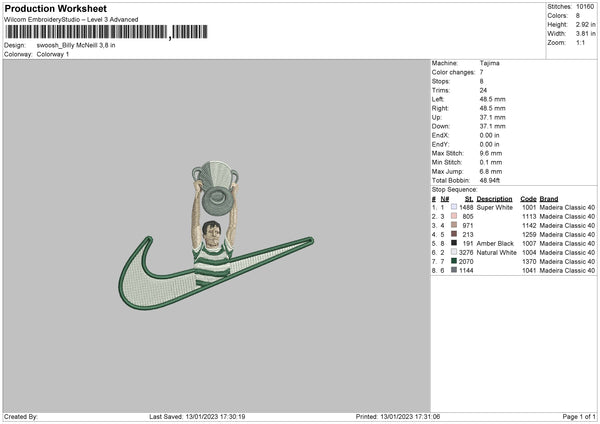
Task: Select the gray 1041 thread swatch
Action: click(454, 270)
